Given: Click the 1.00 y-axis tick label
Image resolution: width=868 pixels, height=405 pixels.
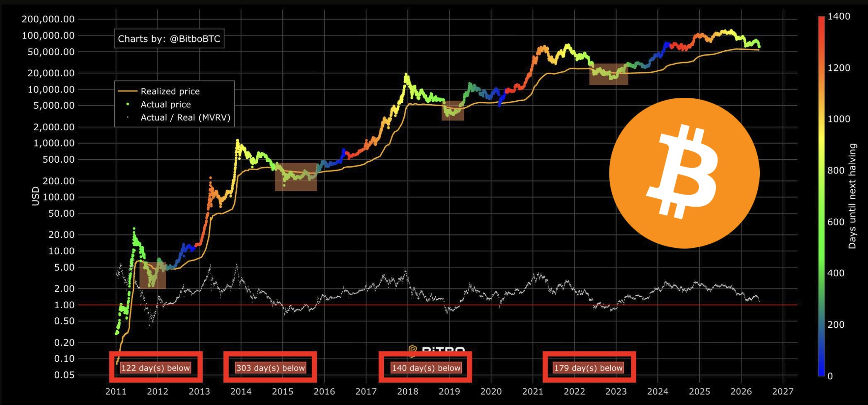Looking at the screenshot, I should 64,305.
